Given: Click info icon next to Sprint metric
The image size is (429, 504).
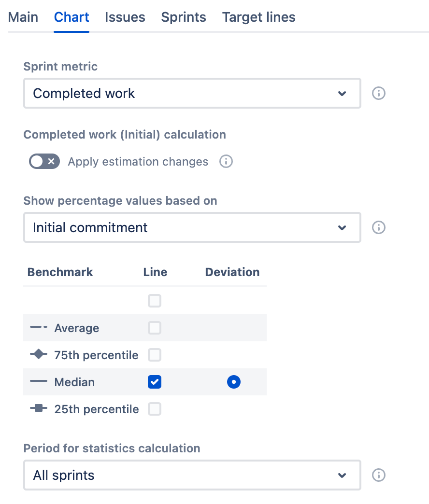Looking at the screenshot, I should (378, 93).
